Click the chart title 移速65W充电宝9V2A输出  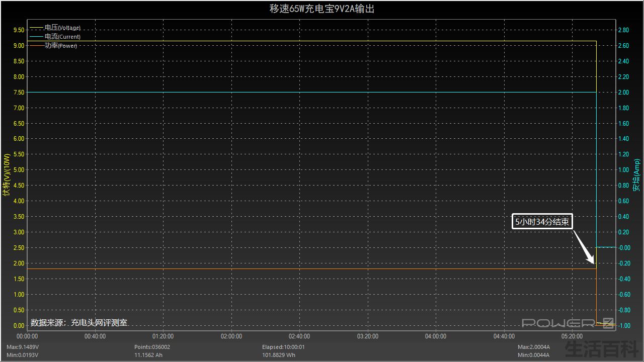click(322, 9)
